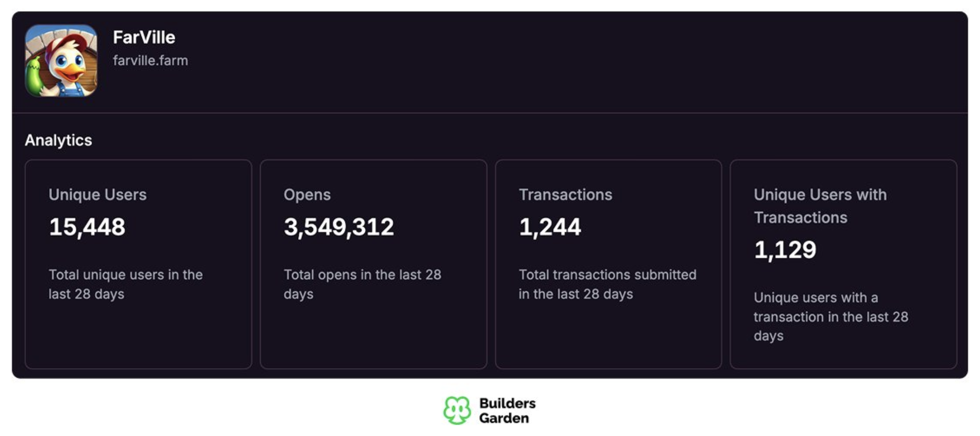Select the Opens stat card

tap(373, 264)
